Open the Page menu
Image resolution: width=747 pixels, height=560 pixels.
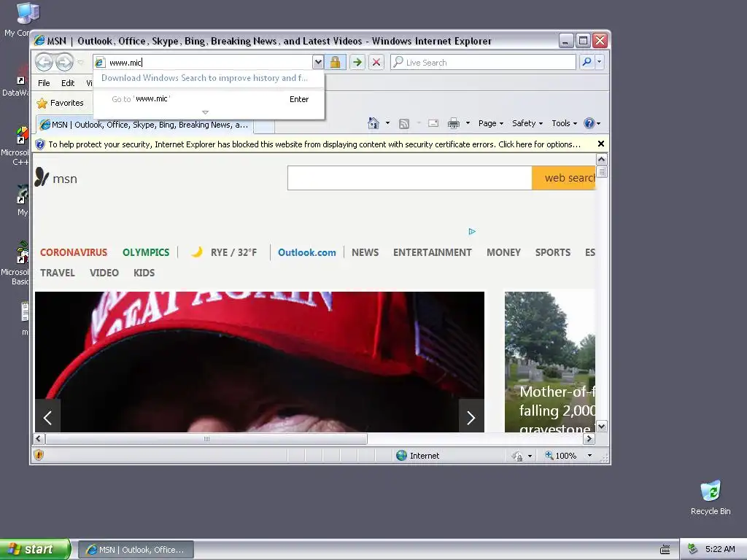pyautogui.click(x=491, y=123)
